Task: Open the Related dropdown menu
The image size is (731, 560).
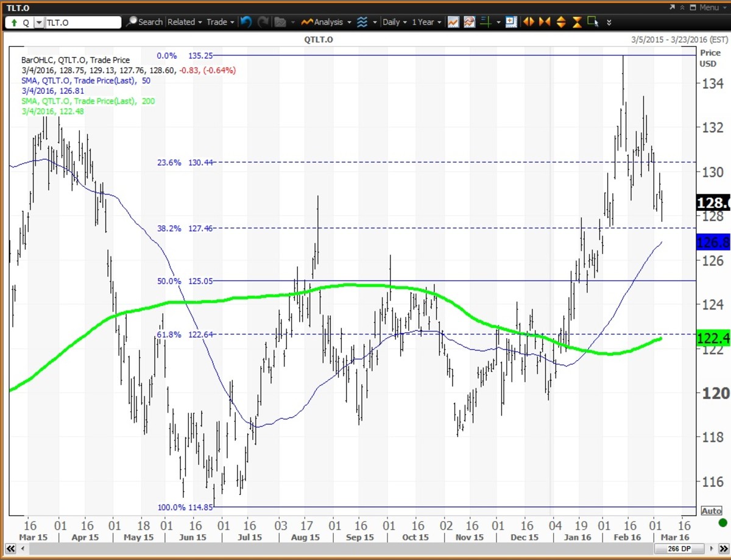Action: [x=185, y=22]
